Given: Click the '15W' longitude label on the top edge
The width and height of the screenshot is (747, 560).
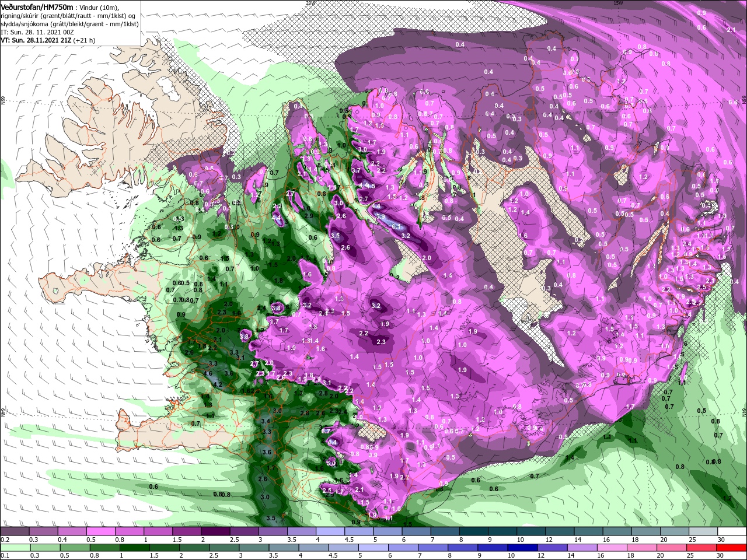Looking at the screenshot, I should (617, 3).
